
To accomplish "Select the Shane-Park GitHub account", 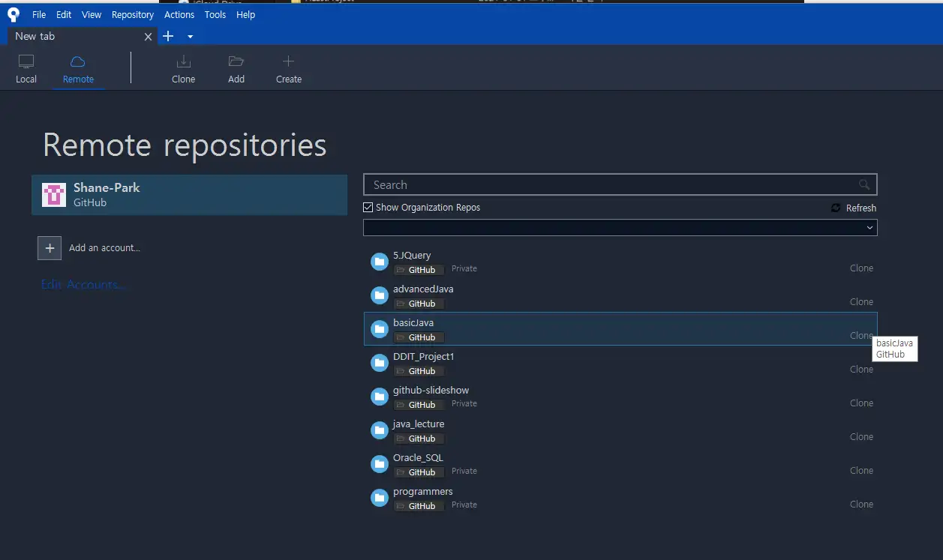I will (x=189, y=195).
